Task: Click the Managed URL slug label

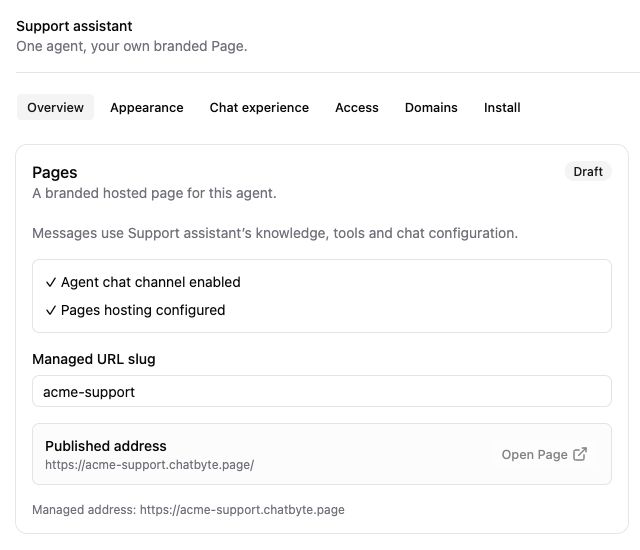Action: (94, 359)
